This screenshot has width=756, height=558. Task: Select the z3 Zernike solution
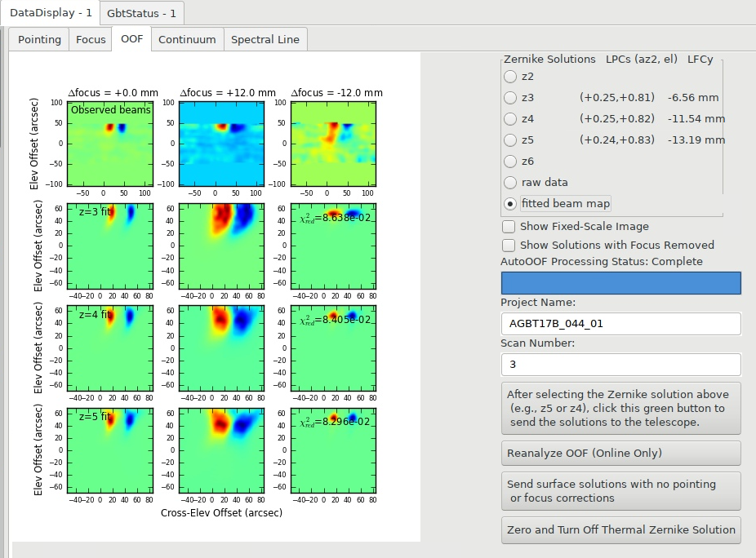pyautogui.click(x=510, y=98)
